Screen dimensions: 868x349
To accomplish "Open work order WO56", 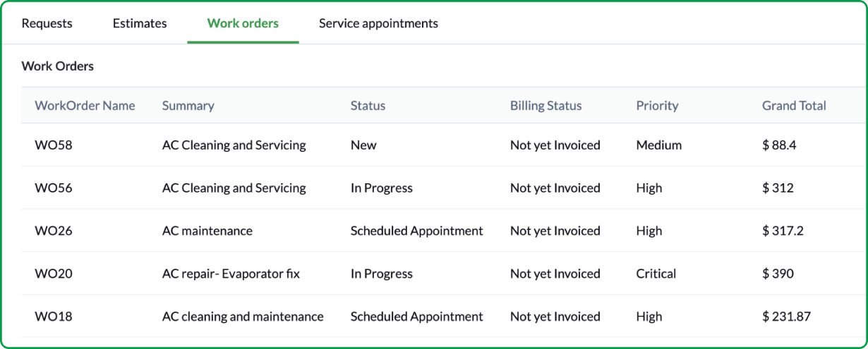I will point(54,188).
